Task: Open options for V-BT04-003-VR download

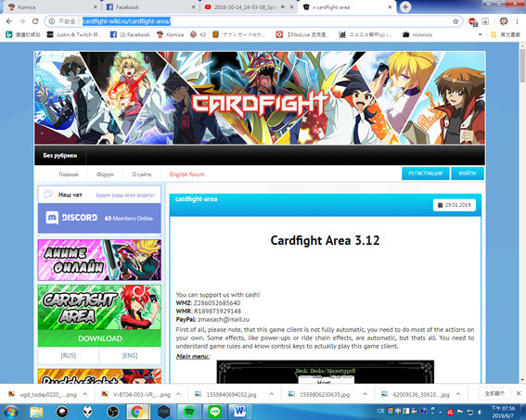Action: (178, 394)
